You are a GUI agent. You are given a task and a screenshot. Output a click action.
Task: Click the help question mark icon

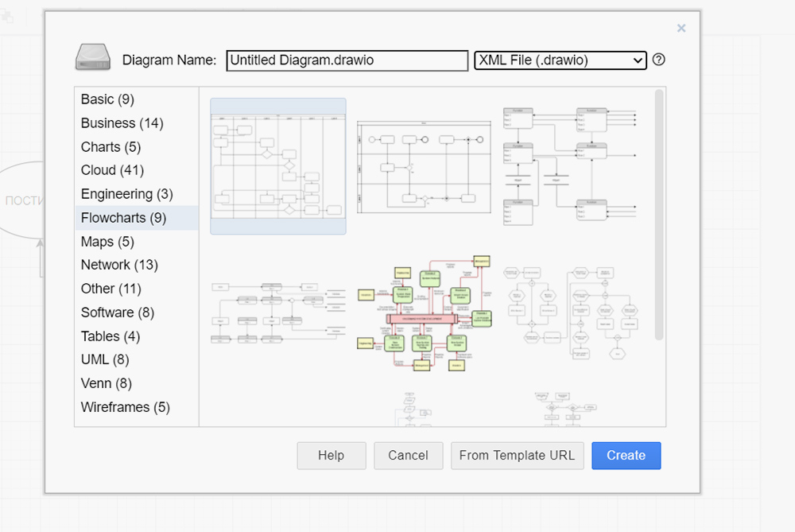(658, 60)
